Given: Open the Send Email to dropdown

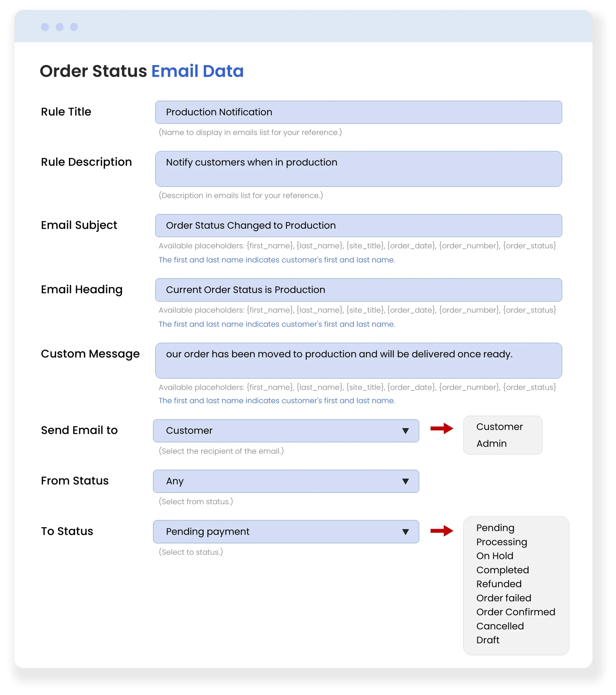Looking at the screenshot, I should (x=286, y=431).
